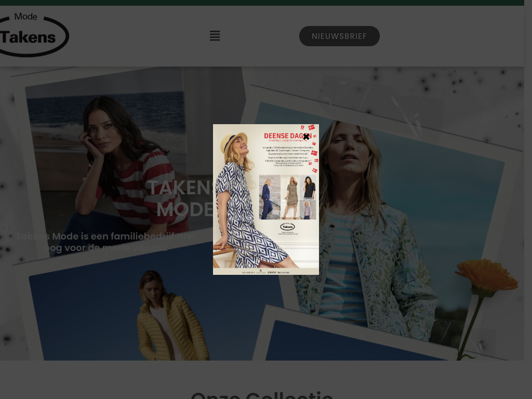Click the Mode Takens logo
Screen dimensions: 532x399
coord(33,35)
